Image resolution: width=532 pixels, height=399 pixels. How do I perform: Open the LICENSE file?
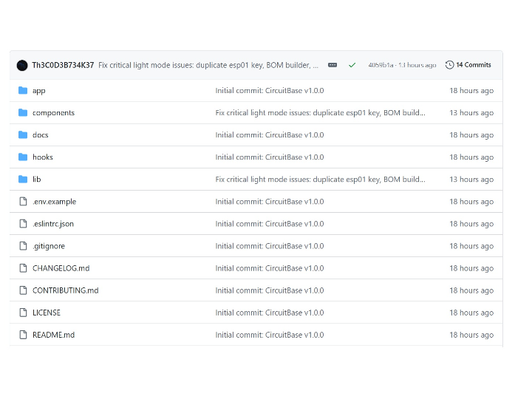click(47, 313)
